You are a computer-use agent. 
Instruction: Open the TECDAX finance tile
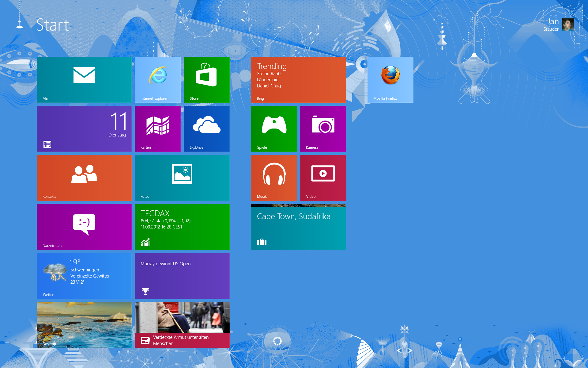182,227
